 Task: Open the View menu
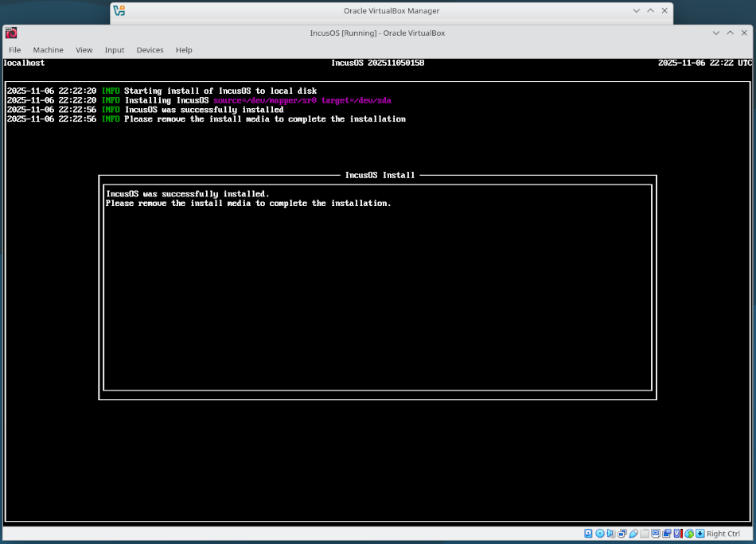point(84,49)
